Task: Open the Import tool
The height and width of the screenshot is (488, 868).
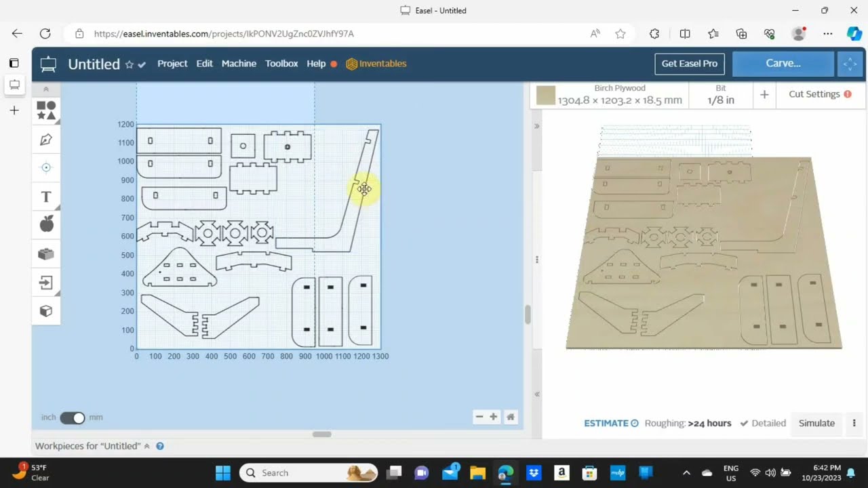Action: point(46,283)
